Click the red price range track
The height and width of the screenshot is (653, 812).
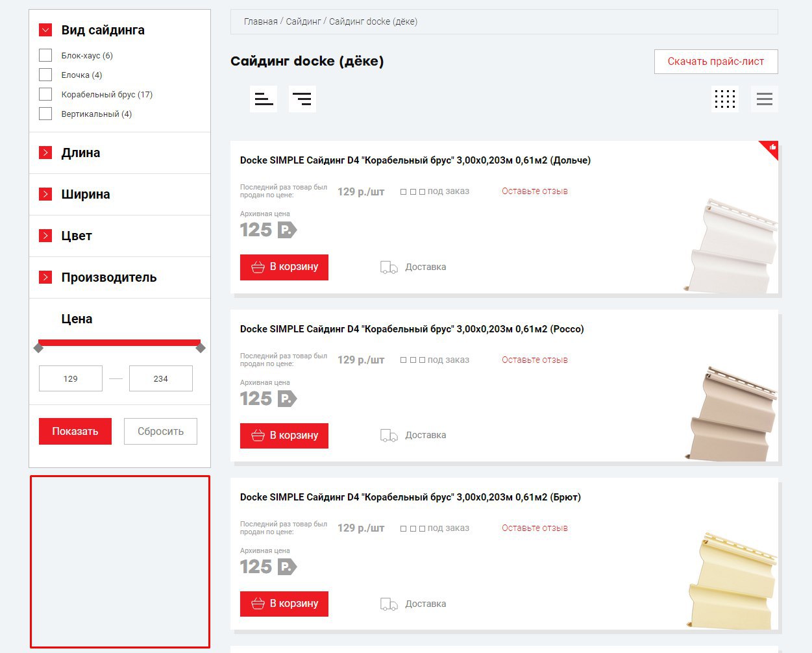coord(119,342)
